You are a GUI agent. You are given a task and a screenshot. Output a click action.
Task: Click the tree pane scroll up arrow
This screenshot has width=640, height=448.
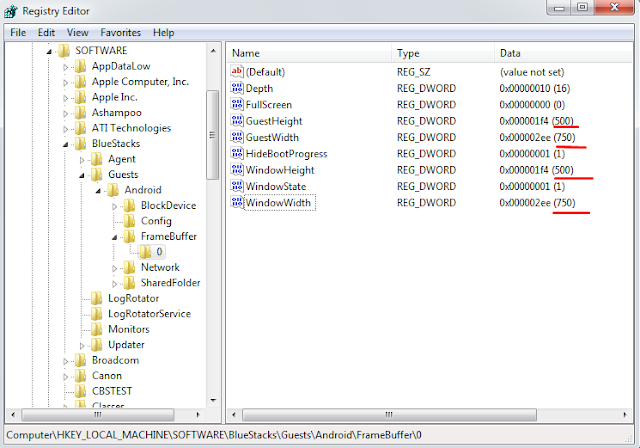[x=213, y=51]
